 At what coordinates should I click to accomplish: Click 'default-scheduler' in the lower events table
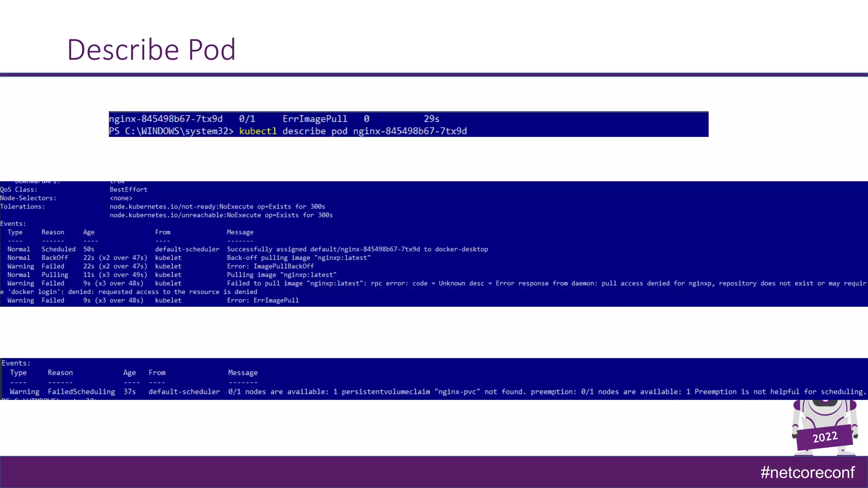184,392
